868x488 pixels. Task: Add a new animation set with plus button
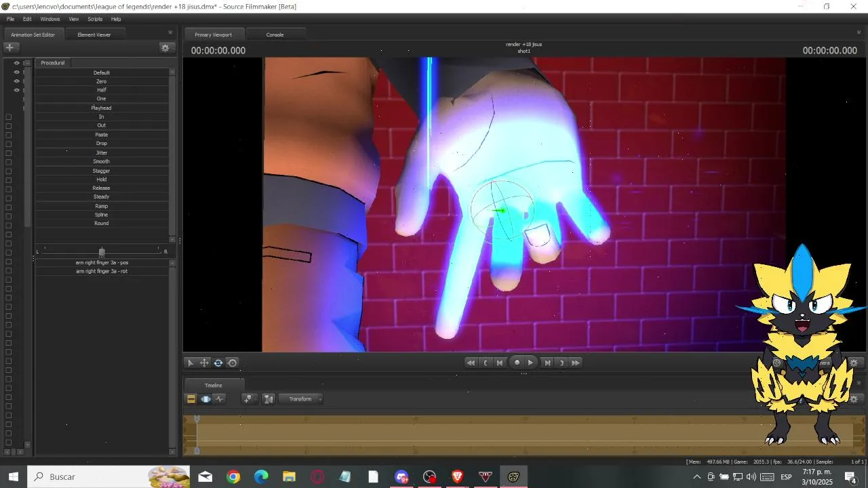9,47
